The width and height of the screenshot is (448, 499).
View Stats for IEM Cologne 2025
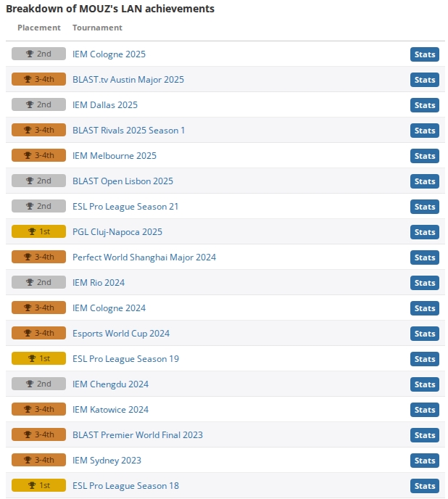point(425,54)
